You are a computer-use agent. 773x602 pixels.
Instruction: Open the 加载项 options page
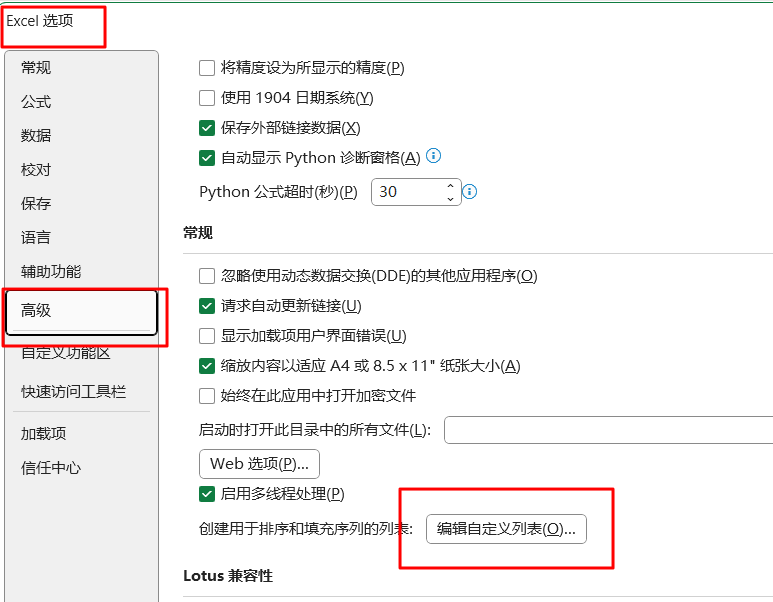point(43,433)
